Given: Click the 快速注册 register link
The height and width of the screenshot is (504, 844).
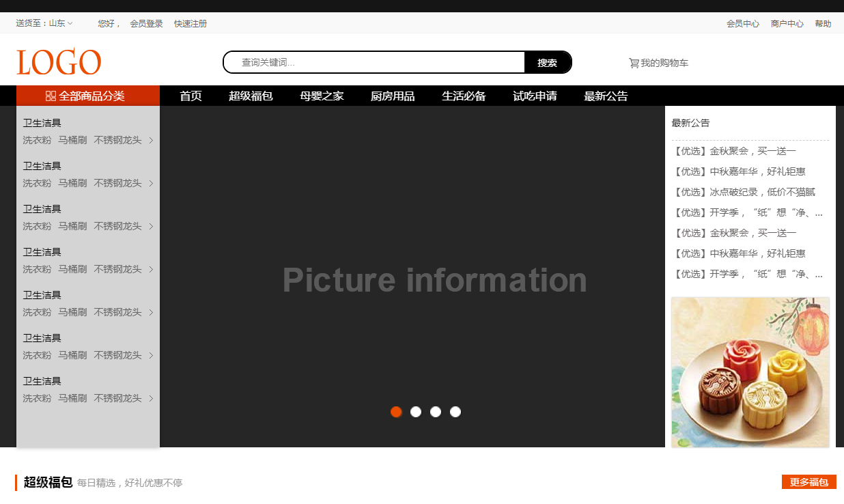Looking at the screenshot, I should (190, 24).
